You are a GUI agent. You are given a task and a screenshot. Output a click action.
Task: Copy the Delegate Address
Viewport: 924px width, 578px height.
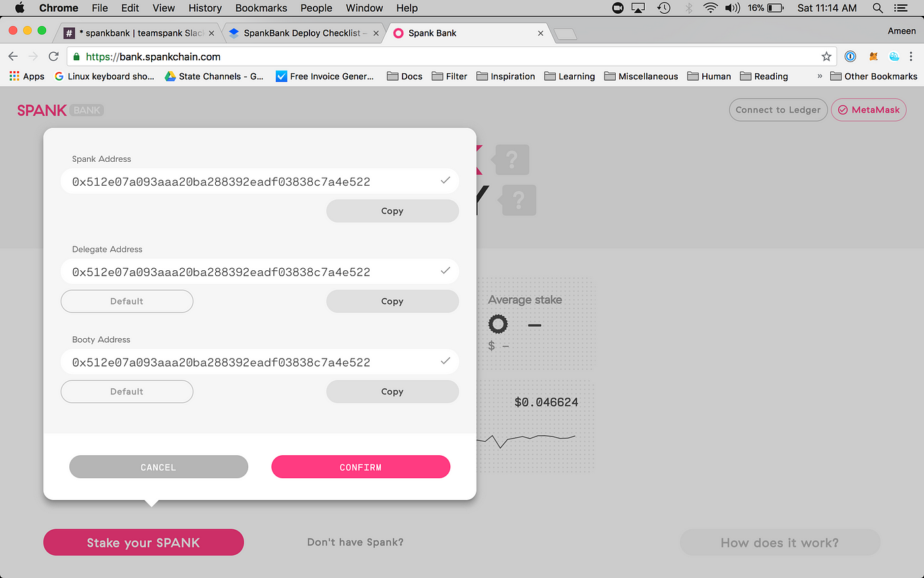coord(392,301)
